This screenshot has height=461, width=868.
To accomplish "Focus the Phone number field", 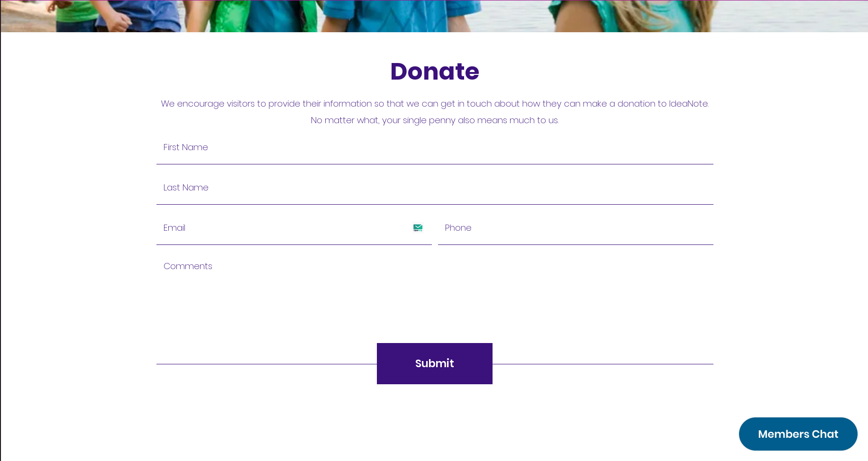I will coord(576,228).
